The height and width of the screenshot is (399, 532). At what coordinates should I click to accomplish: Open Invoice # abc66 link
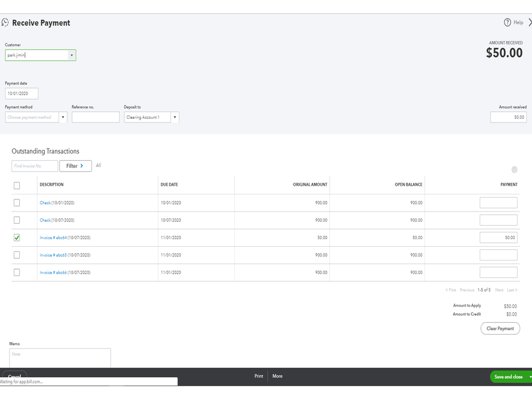(53, 272)
